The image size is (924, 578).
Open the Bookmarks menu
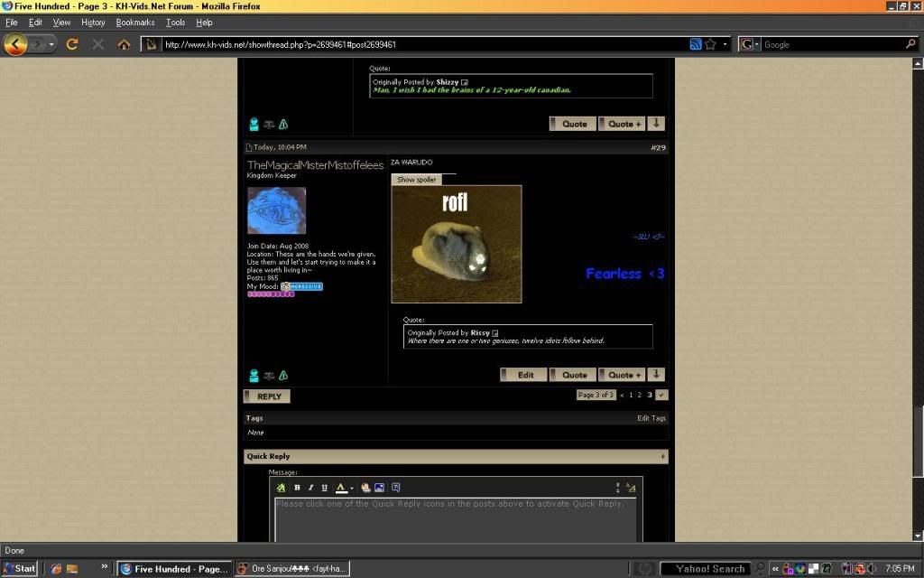click(x=134, y=22)
